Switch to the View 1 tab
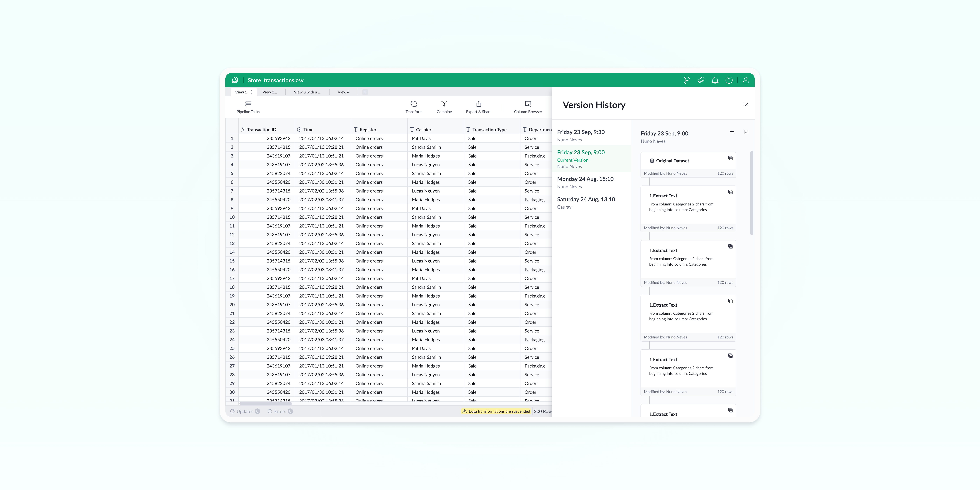980x490 pixels. (x=241, y=92)
